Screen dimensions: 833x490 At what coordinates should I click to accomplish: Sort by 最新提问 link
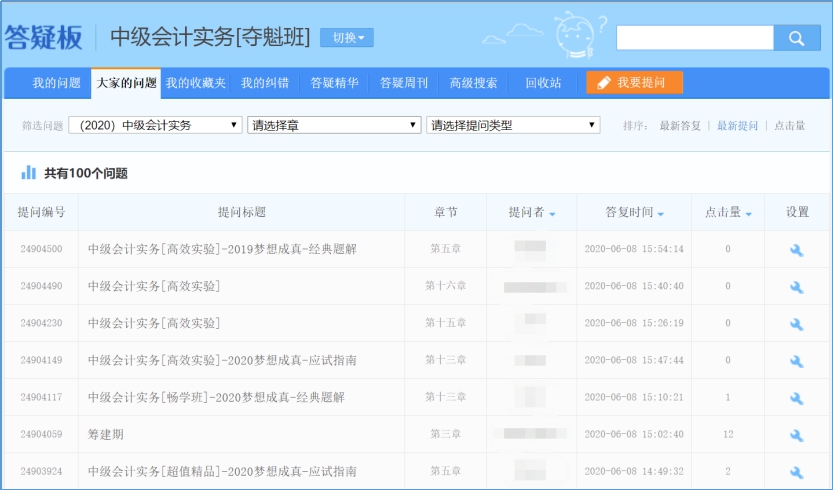tap(737, 126)
